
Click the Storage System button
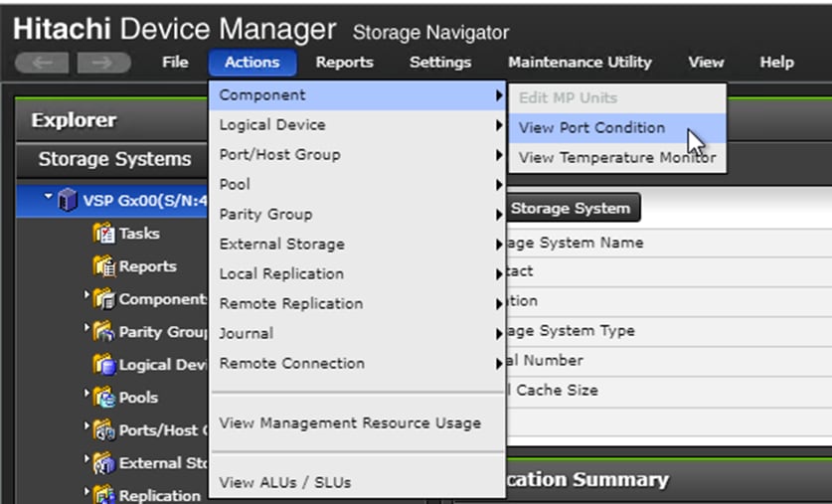tap(572, 208)
